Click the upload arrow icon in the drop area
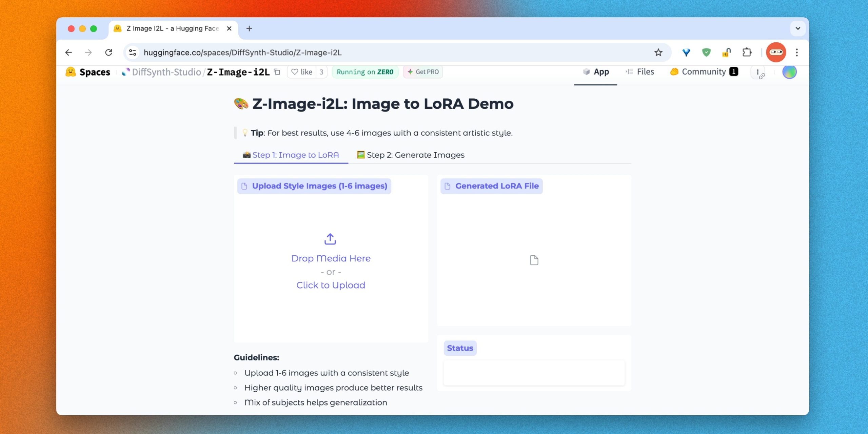This screenshot has height=434, width=868. pyautogui.click(x=330, y=239)
